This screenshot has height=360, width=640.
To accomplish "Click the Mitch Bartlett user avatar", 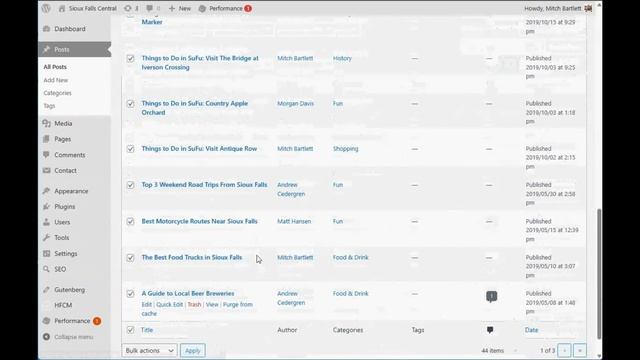I will (588, 8).
